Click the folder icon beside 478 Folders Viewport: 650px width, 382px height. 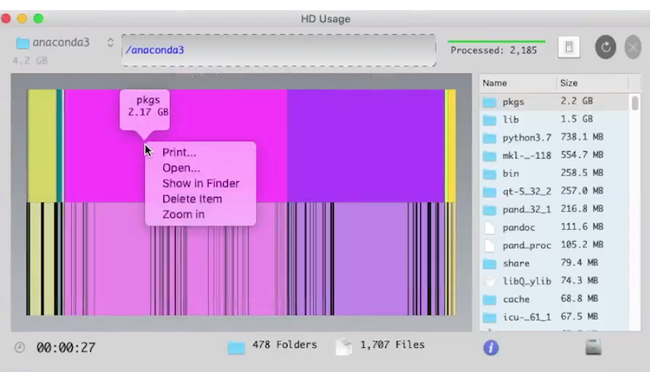[x=236, y=347]
